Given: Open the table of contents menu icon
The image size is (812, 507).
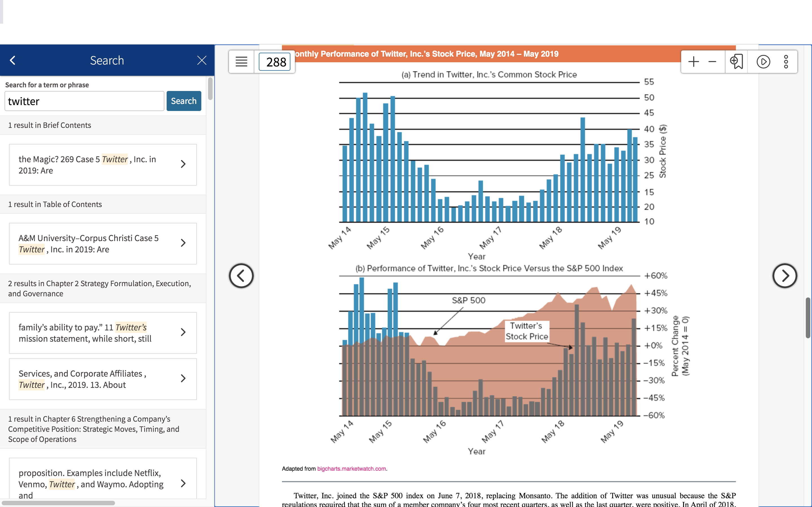Looking at the screenshot, I should [x=241, y=62].
